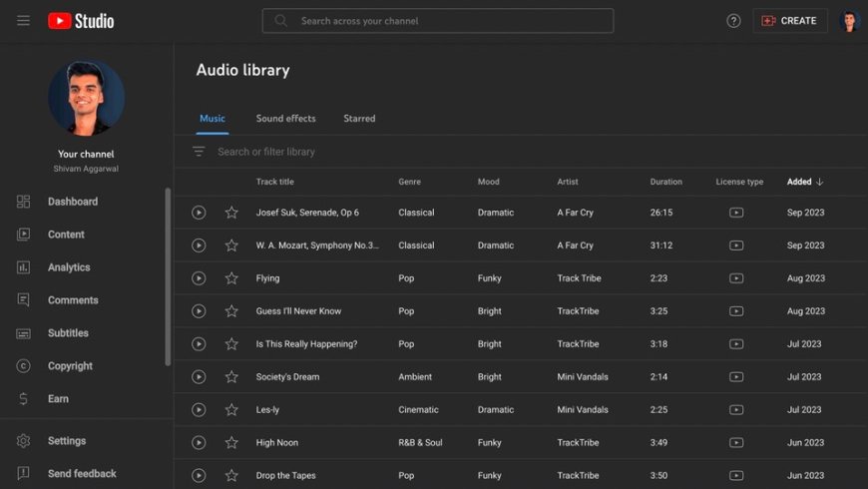The width and height of the screenshot is (868, 489).
Task: Click Cinematic genre in Les-ly row
Action: coord(418,410)
